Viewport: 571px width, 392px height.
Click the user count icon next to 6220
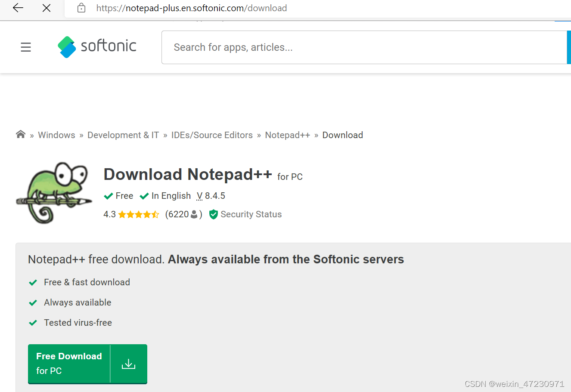click(x=194, y=214)
